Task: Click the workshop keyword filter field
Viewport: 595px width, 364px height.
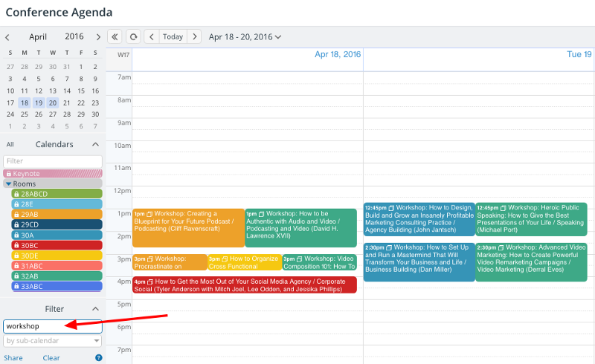Action: point(53,326)
